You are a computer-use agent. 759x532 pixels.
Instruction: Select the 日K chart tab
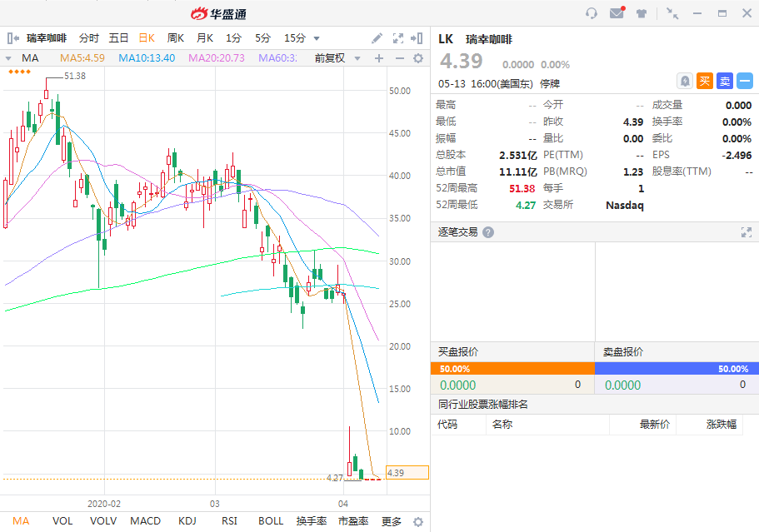click(147, 38)
